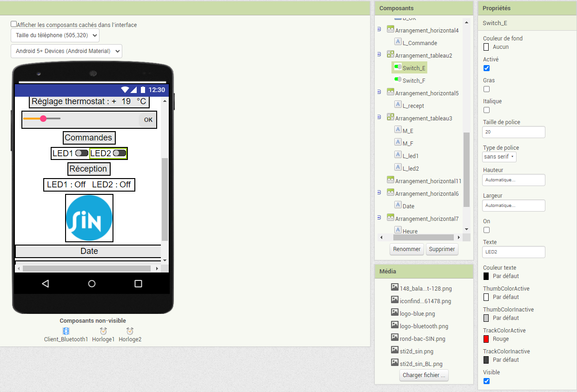The width and height of the screenshot is (577, 392).
Task: Click the logo-blue.png media file icon
Action: pyautogui.click(x=395, y=313)
